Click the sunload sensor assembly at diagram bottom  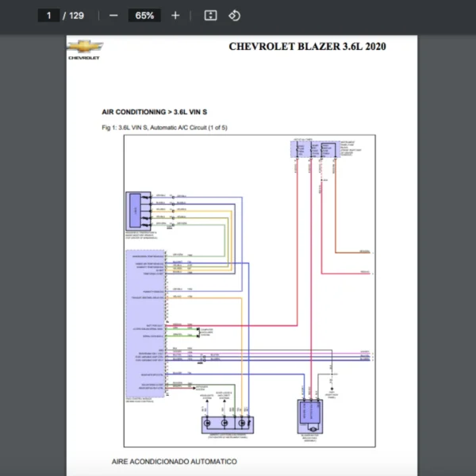[228, 424]
